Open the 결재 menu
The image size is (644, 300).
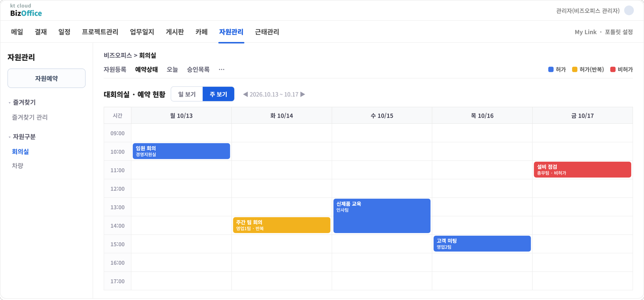point(41,32)
